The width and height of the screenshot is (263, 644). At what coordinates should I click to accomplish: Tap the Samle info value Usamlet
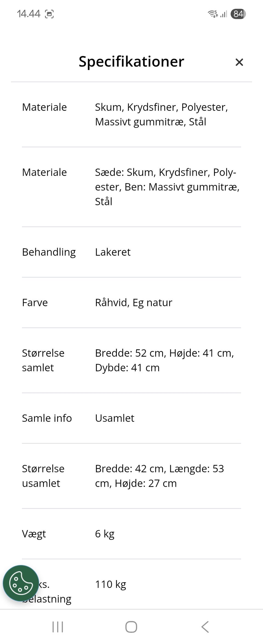coord(115,418)
